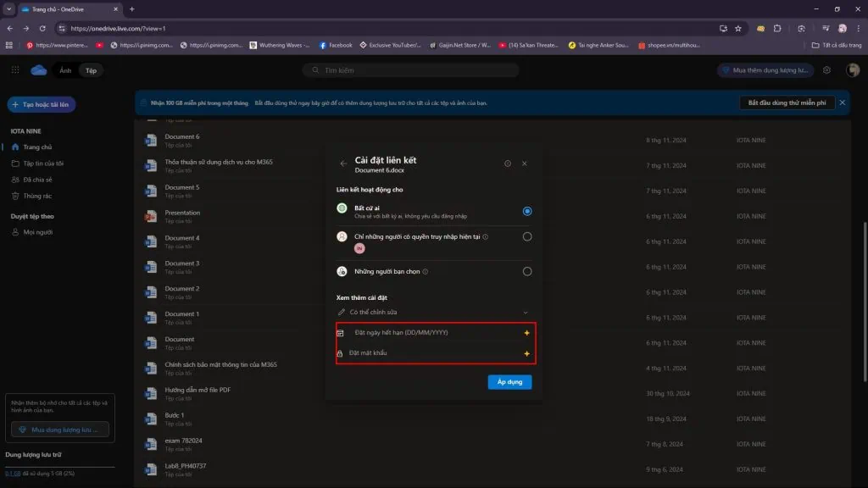Open 'Tất cả dấu trang' bookmarks folder
The height and width of the screenshot is (488, 868).
[837, 45]
